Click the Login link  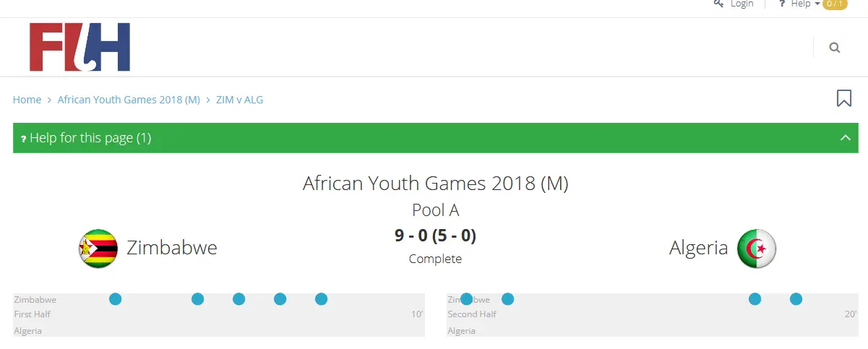coord(742,4)
